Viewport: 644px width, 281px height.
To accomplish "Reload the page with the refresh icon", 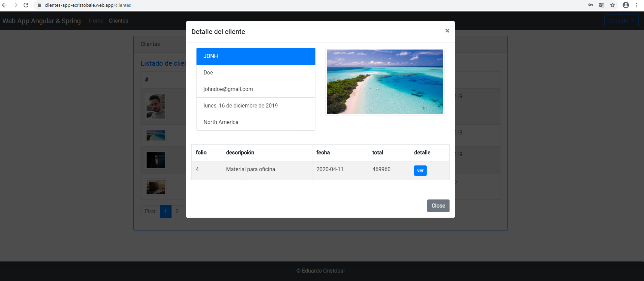I will pos(26,5).
